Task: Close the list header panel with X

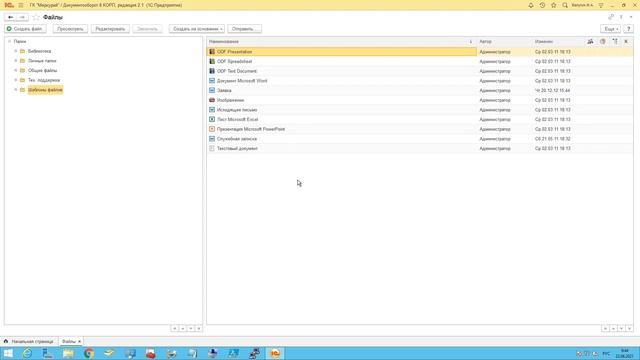Action: pos(626,42)
